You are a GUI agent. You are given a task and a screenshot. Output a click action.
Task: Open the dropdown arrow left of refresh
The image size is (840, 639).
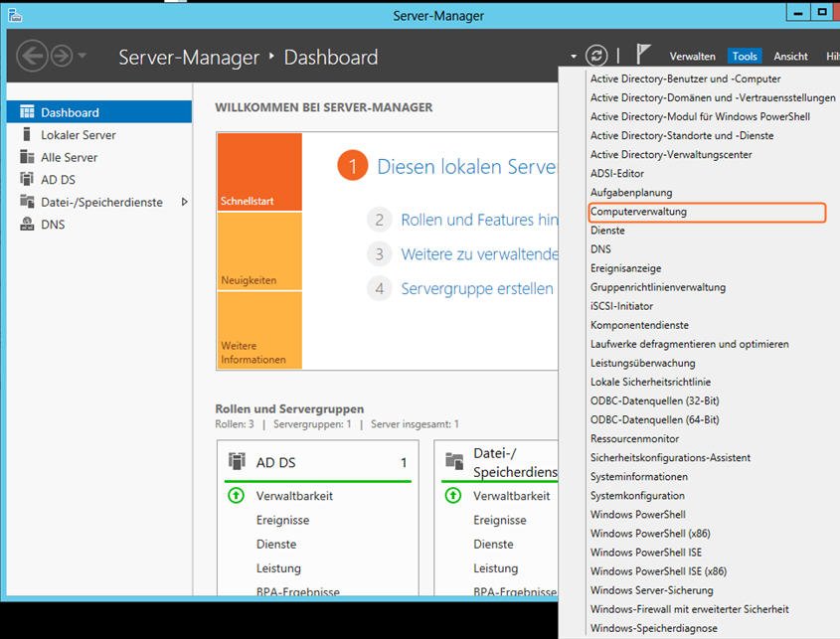coord(574,56)
